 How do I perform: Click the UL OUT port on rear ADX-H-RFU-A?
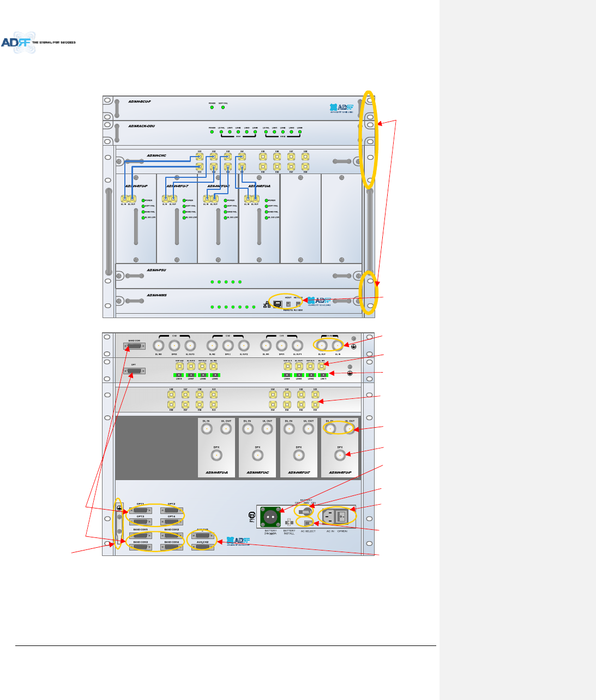tap(226, 429)
